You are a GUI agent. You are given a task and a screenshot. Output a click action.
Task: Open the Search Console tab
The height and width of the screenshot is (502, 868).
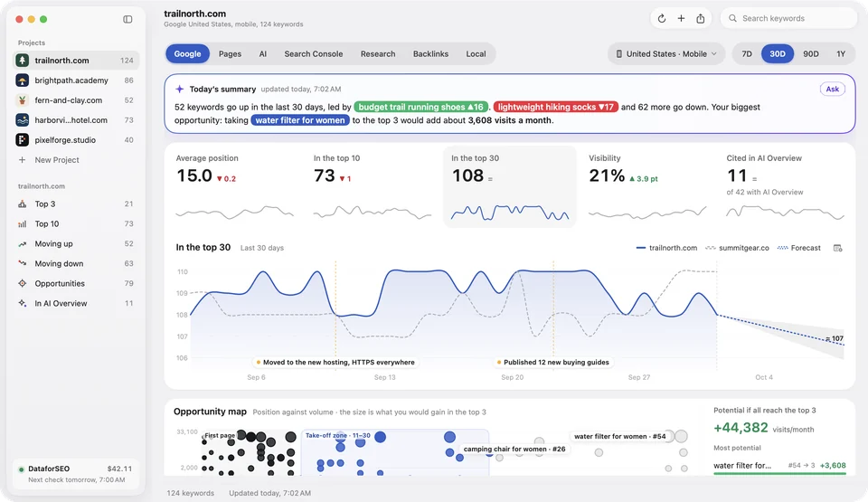pyautogui.click(x=314, y=53)
